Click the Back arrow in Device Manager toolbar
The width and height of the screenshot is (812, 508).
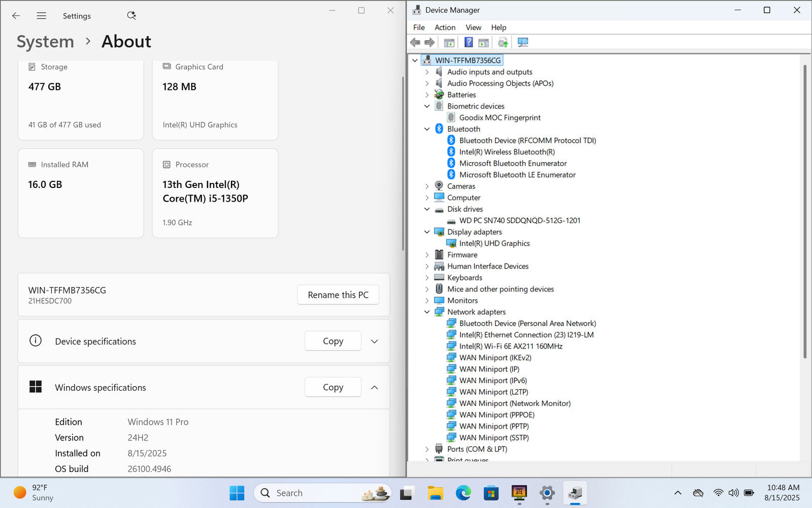click(415, 43)
